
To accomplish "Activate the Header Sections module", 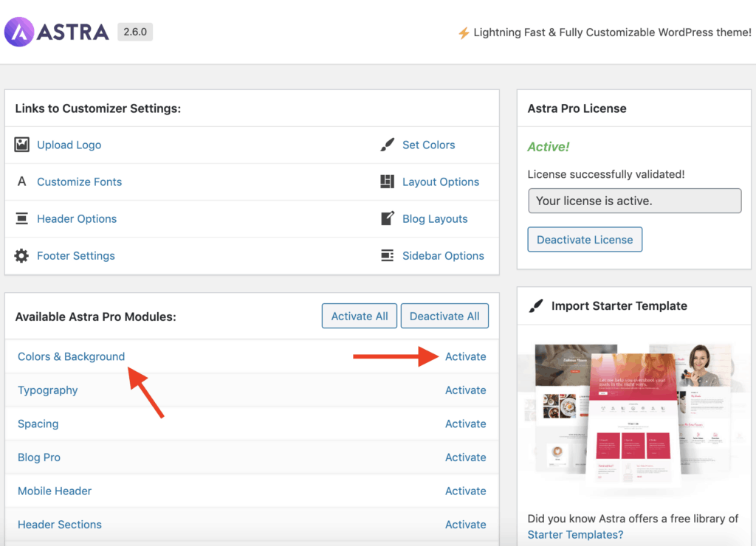I will (465, 525).
